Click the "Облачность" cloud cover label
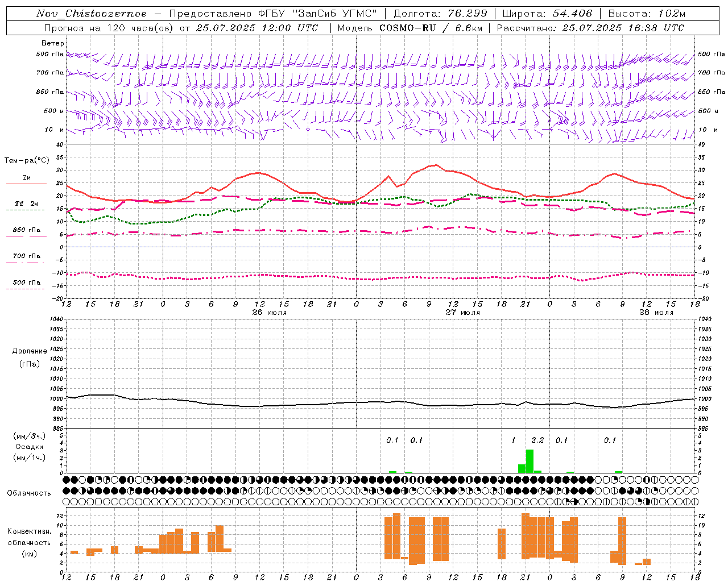Image resolution: width=728 pixels, height=582 pixels. (29, 493)
